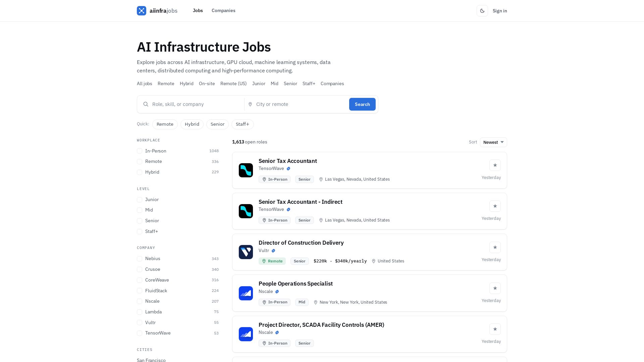Viewport: 644px width, 362px height.
Task: Check the In-Person workplace filter
Action: point(140,151)
